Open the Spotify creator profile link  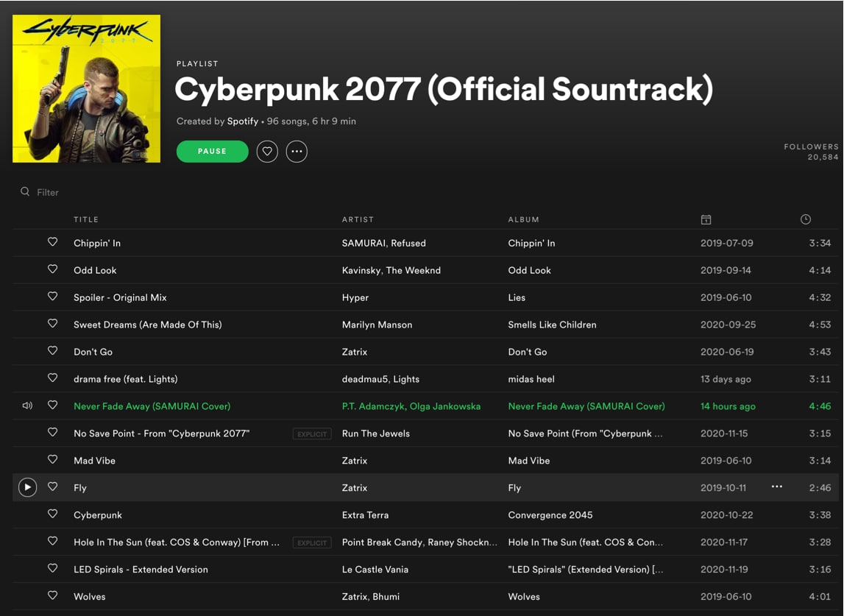click(242, 121)
